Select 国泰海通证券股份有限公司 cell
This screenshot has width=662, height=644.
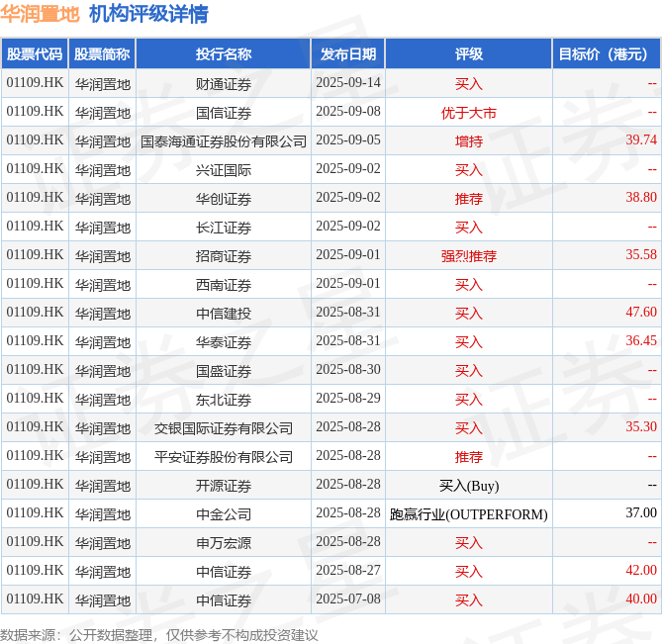click(x=224, y=141)
